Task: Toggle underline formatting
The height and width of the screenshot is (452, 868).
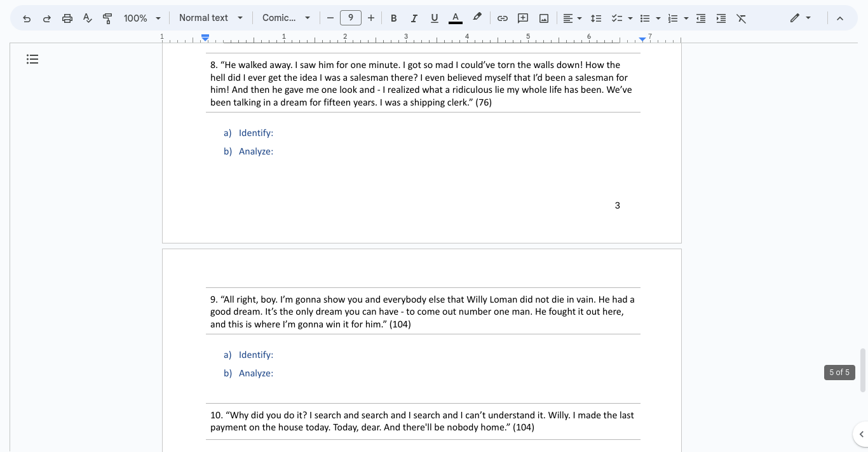Action: 435,18
